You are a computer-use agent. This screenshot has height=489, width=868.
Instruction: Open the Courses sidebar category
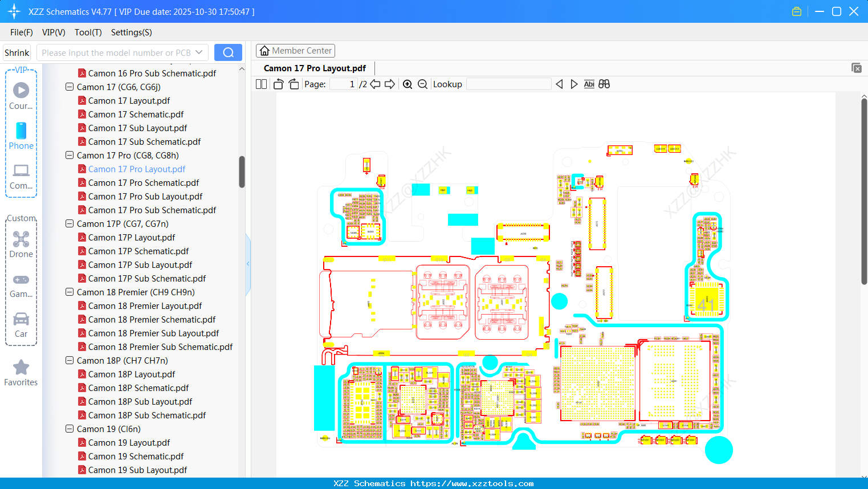[x=21, y=96]
